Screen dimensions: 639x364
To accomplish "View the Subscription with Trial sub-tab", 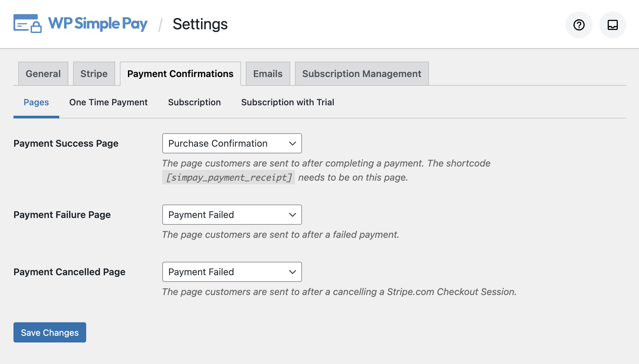I will click(x=288, y=102).
